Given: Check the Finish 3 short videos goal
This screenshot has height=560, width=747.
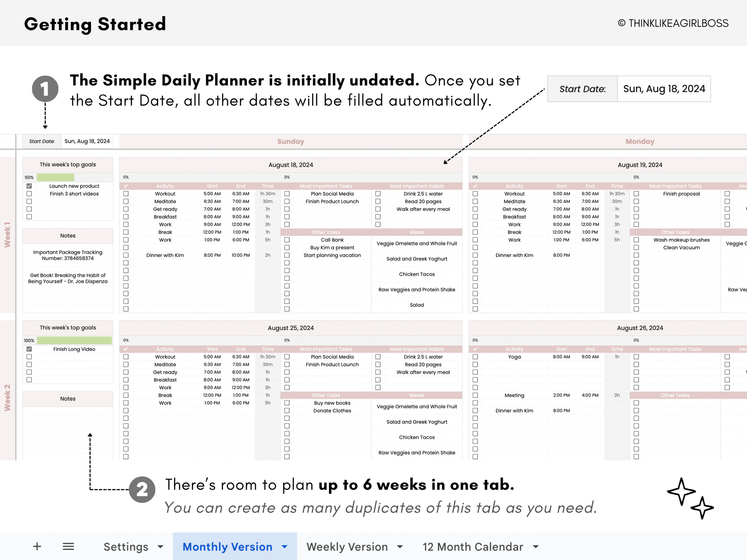Looking at the screenshot, I should (x=29, y=194).
